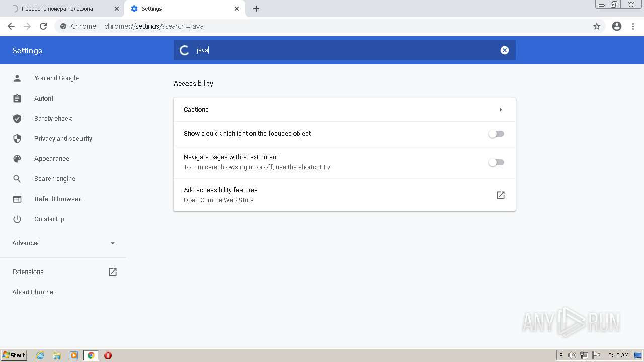Open Default browser settings
This screenshot has height=362, width=644.
57,199
